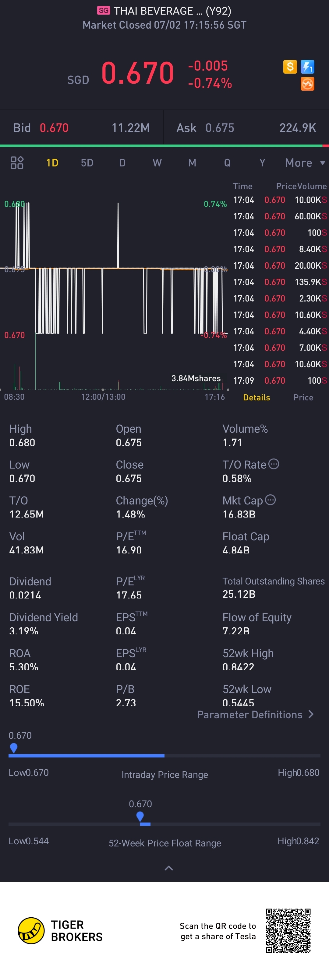
Task: Tap the orange no-short-selling badge
Action: coord(307,84)
